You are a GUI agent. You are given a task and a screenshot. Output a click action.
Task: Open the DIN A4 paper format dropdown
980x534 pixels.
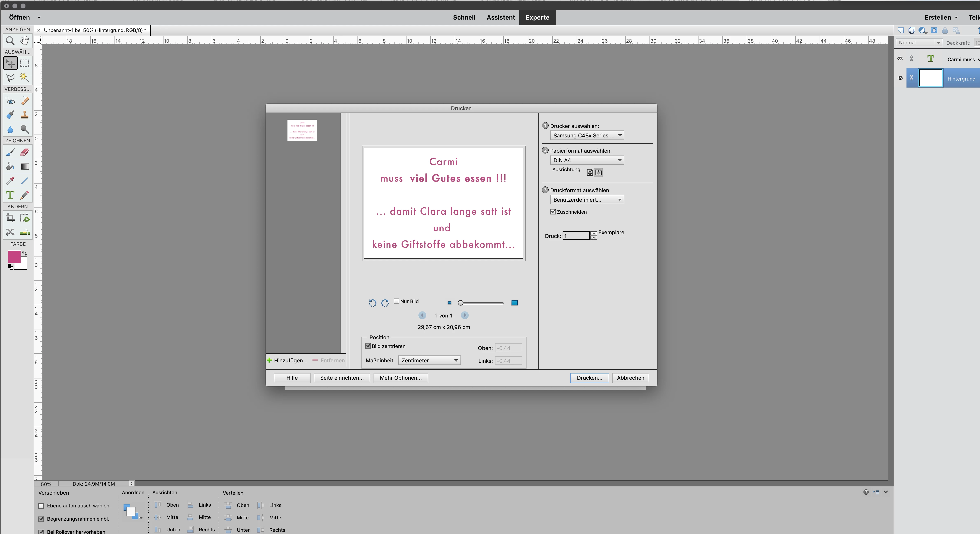coord(587,160)
